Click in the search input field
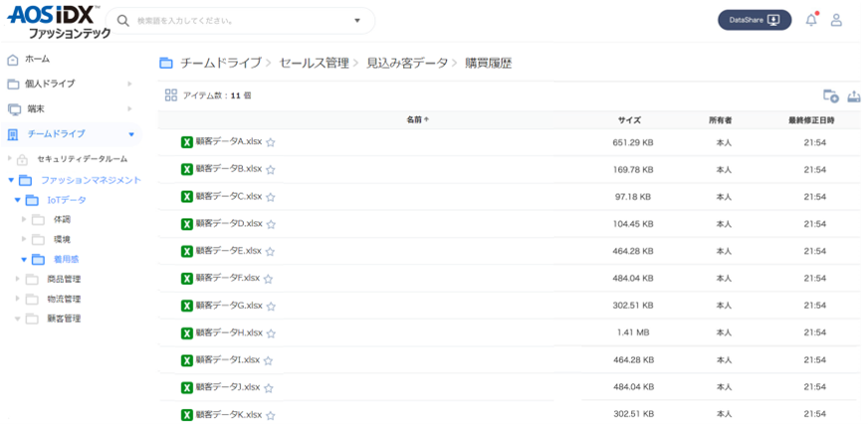Viewport: 868px width, 424px height. (238, 21)
